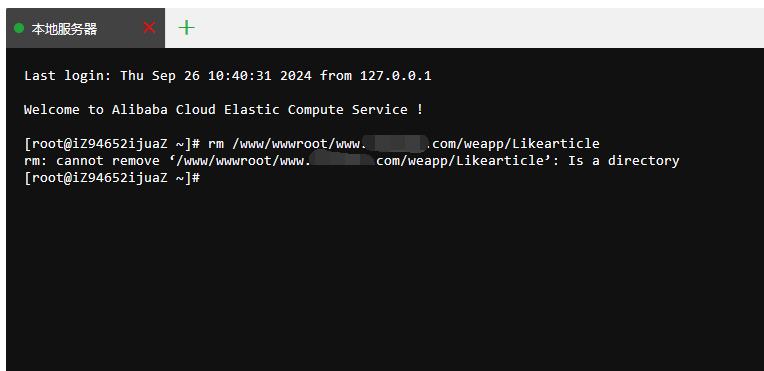764x371 pixels.
Task: Click 'Elastic Compute Service' text
Action: point(316,110)
